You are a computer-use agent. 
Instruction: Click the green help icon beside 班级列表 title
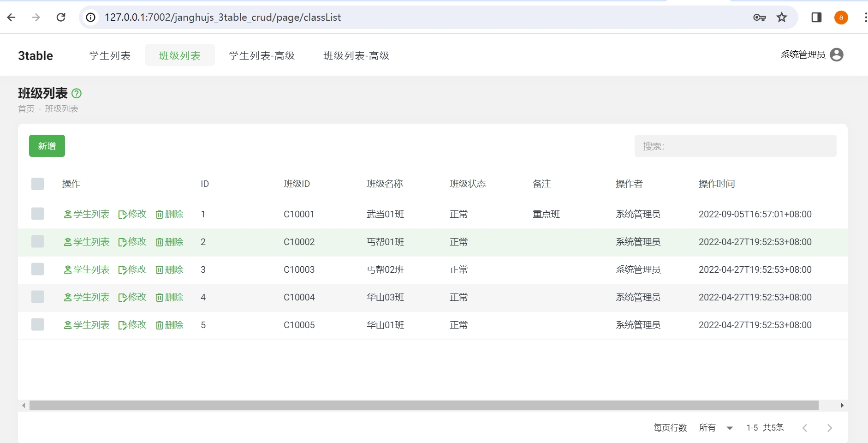[77, 94]
